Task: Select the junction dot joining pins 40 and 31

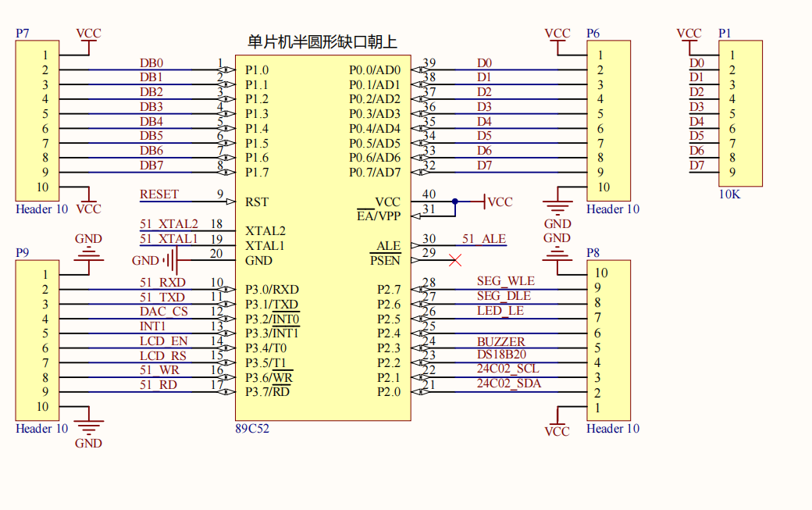Action: coord(454,202)
